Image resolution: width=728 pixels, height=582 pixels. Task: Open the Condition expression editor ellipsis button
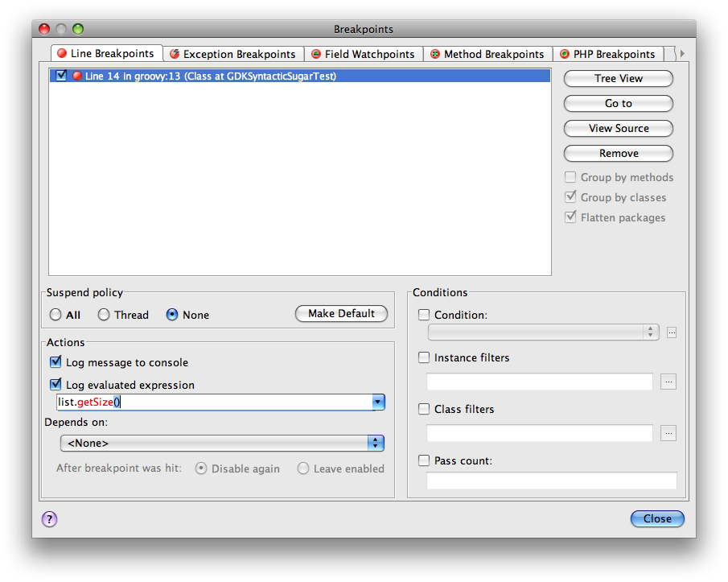[672, 332]
